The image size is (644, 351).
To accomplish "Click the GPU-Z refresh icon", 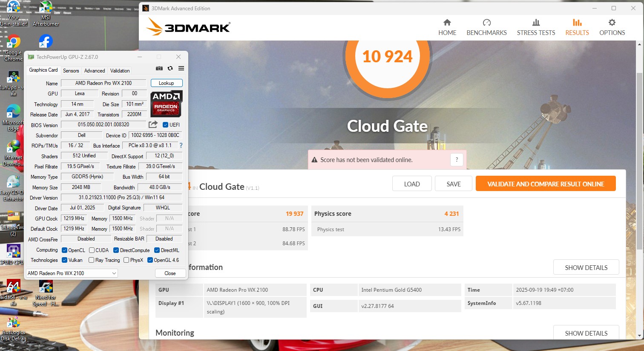I will 170,68.
